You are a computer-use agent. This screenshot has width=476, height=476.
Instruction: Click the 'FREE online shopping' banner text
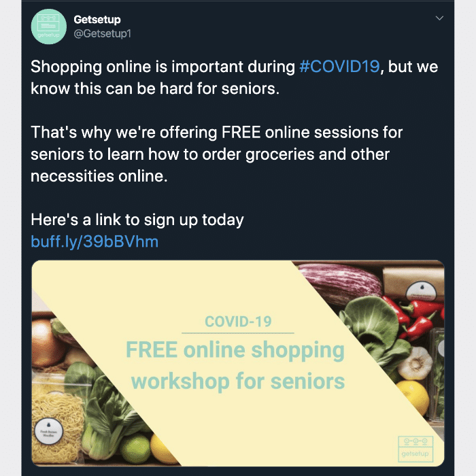[235, 351]
